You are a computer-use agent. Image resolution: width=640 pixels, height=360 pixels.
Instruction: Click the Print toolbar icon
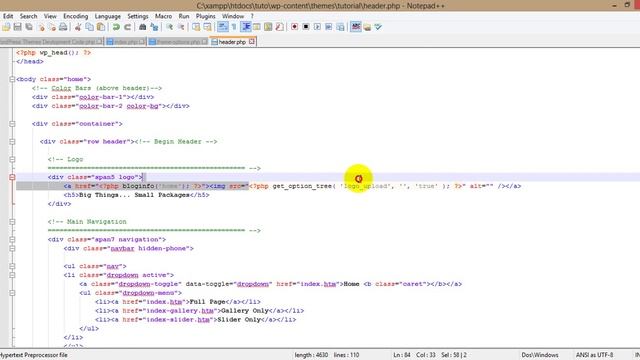click(x=63, y=27)
